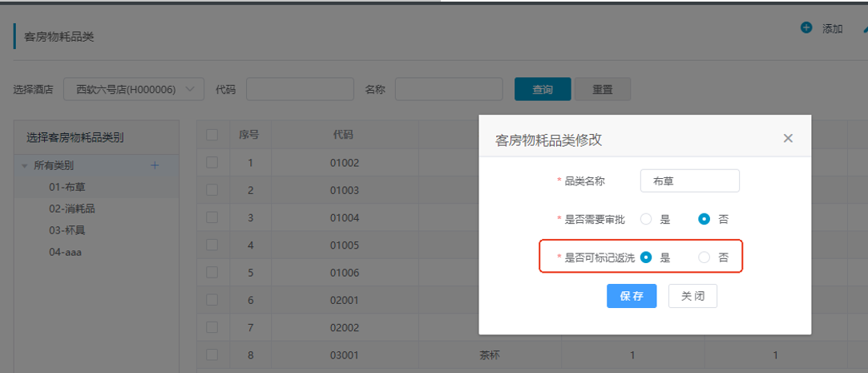Click the 查询 search button
The height and width of the screenshot is (373, 868).
[x=543, y=90]
